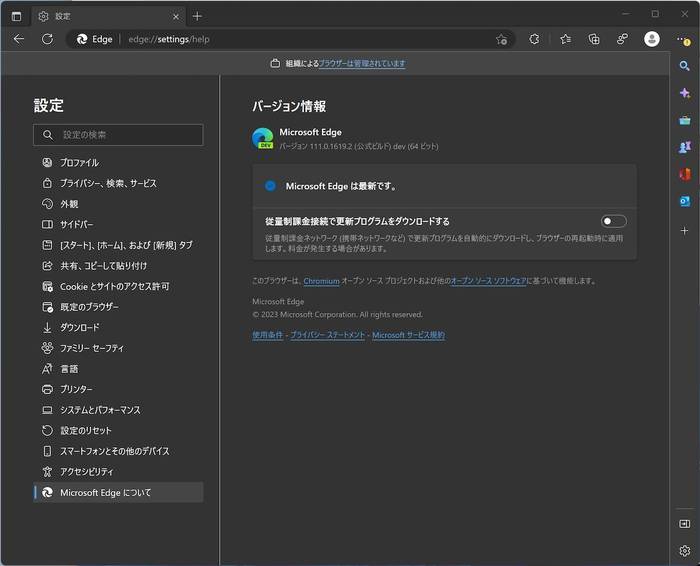This screenshot has height=566, width=700.
Task: Click the browser back arrow
Action: (x=19, y=39)
